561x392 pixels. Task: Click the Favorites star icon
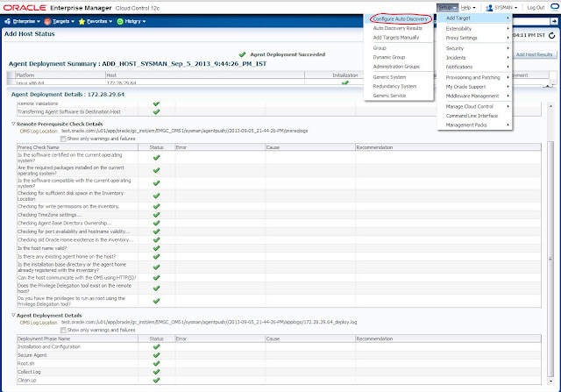coord(82,21)
